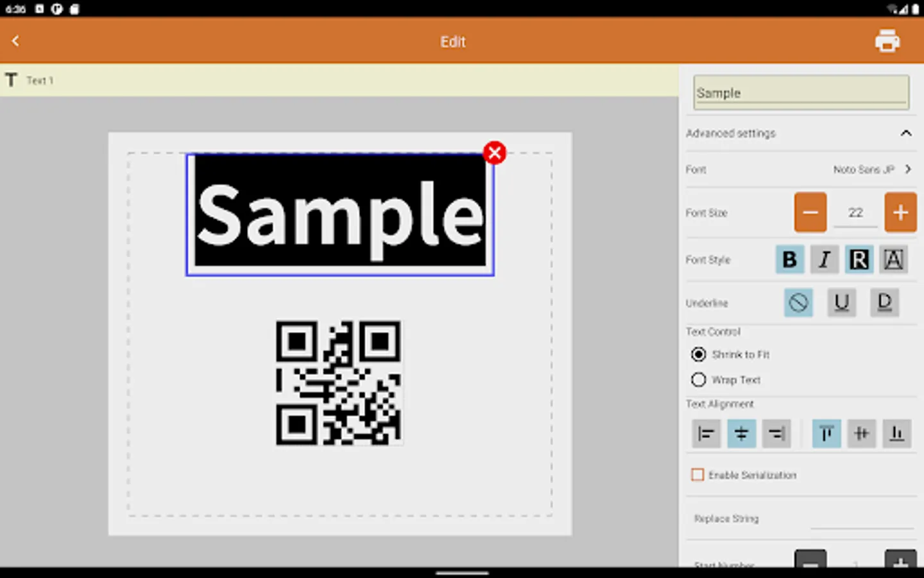The image size is (924, 578).
Task: Edit the Sample text input field
Action: (801, 92)
